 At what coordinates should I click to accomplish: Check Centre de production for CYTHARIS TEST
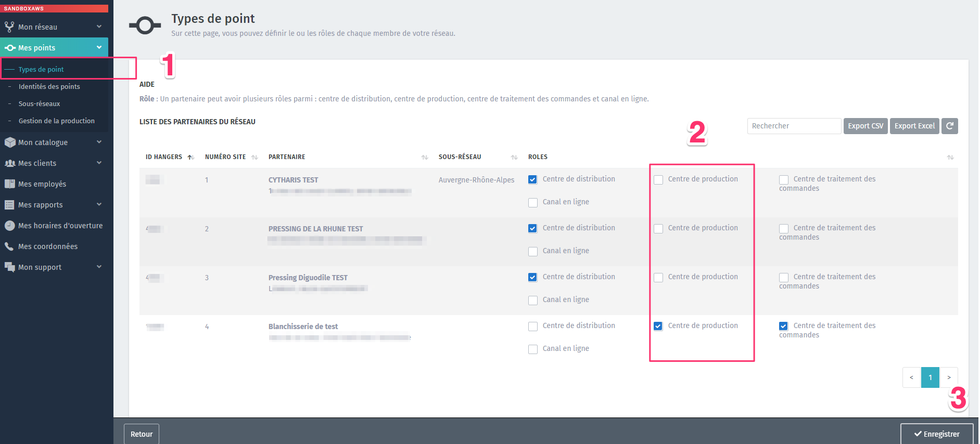658,179
